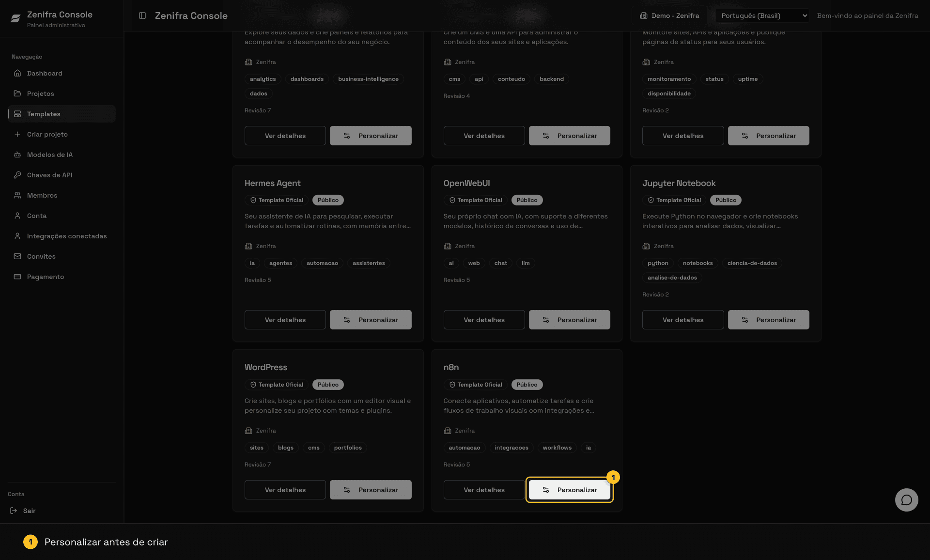Viewport: 930px width, 560px height.
Task: Click the ciencia-de-dados tag
Action: click(x=752, y=263)
